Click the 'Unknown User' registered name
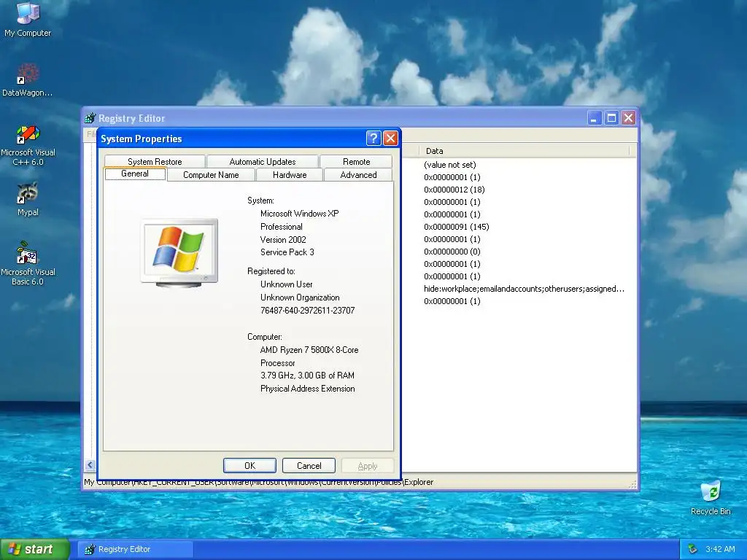 (x=286, y=284)
